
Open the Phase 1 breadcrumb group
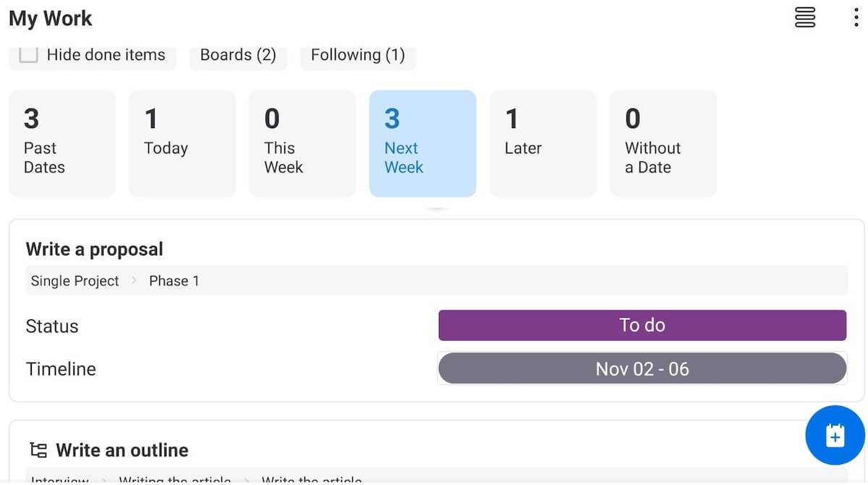(x=174, y=281)
